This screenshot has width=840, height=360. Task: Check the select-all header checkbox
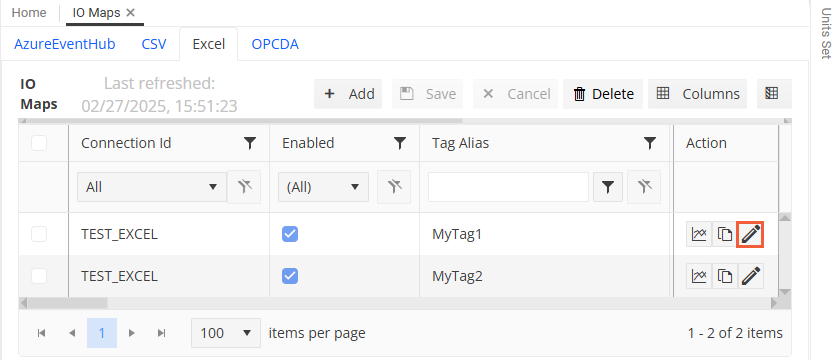click(x=39, y=143)
